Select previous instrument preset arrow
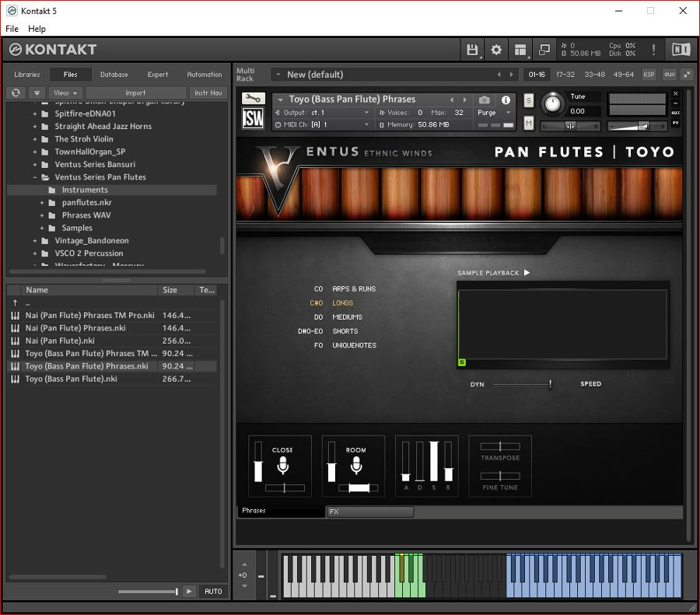The image size is (700, 615). pos(452,100)
